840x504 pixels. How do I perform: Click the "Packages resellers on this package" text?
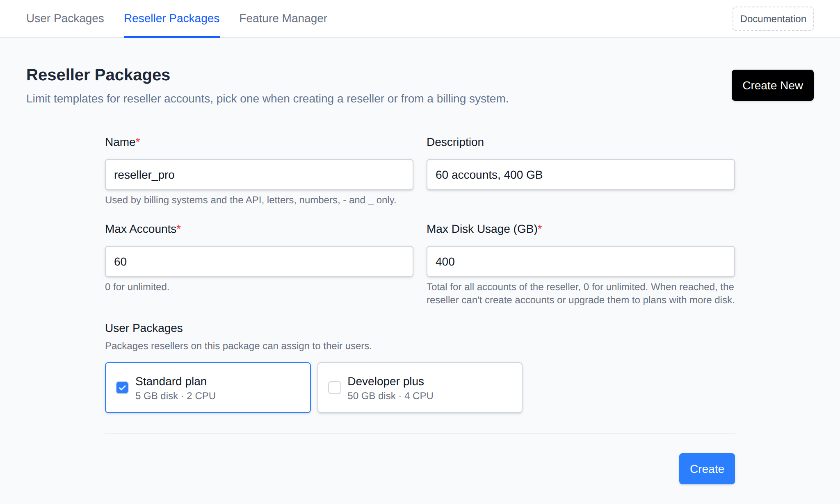[238, 346]
